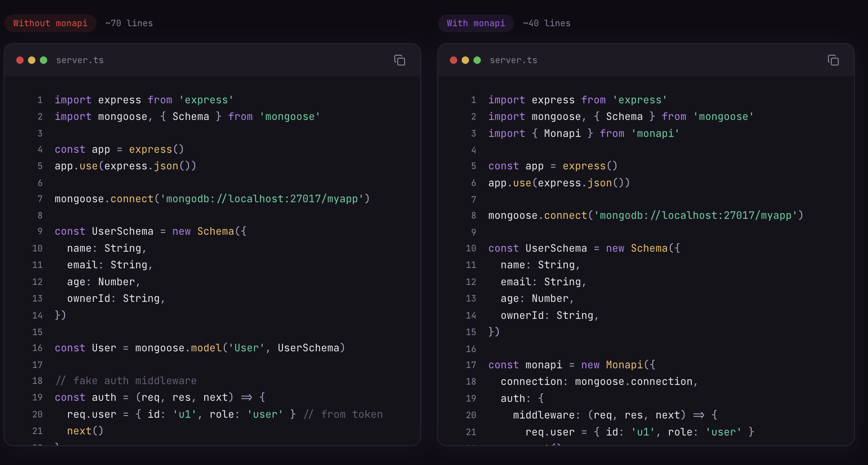Copy the left server.ts code block

399,60
